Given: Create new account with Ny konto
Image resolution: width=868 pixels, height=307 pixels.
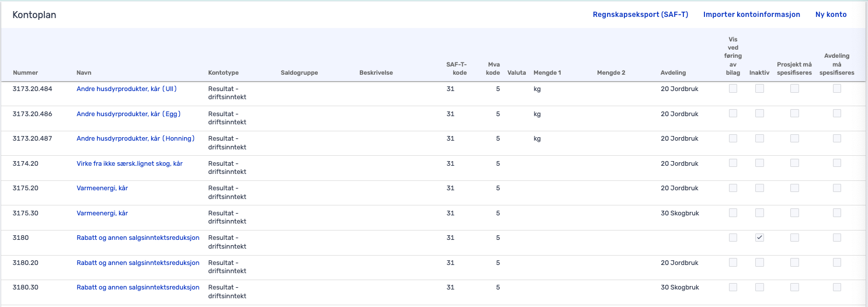Looking at the screenshot, I should click(831, 15).
